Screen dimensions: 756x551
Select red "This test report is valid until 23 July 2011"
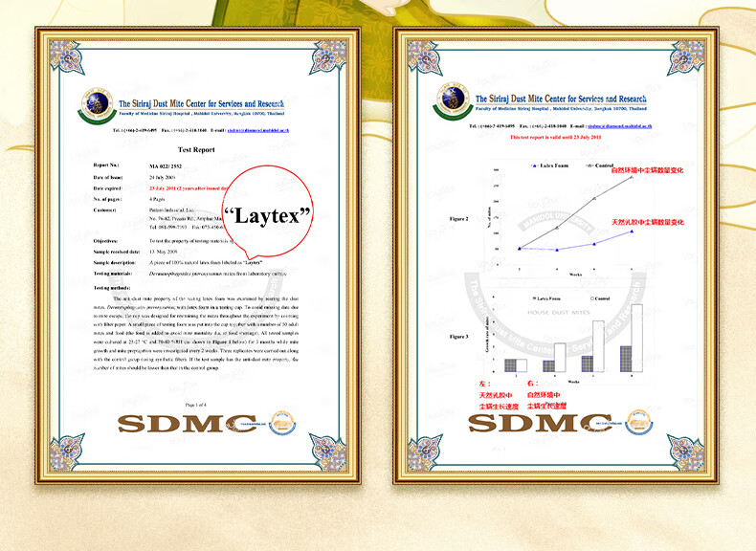click(x=555, y=138)
